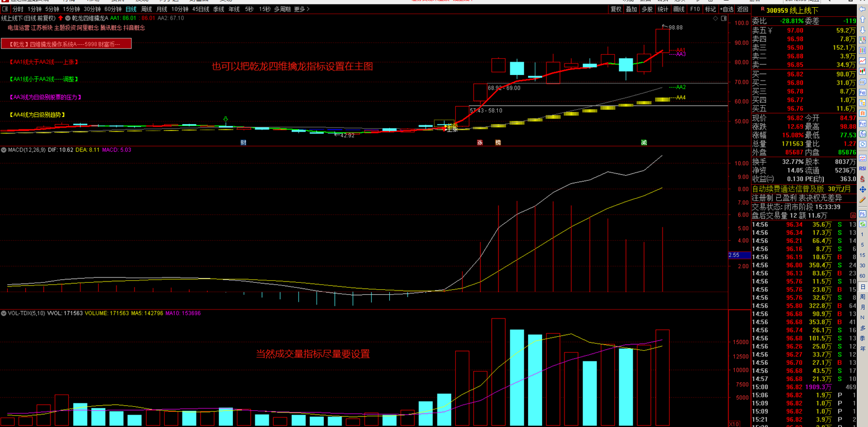This screenshot has height=427, width=868.
Task: Click the diamond icon at chart top-right
Action: point(715,18)
